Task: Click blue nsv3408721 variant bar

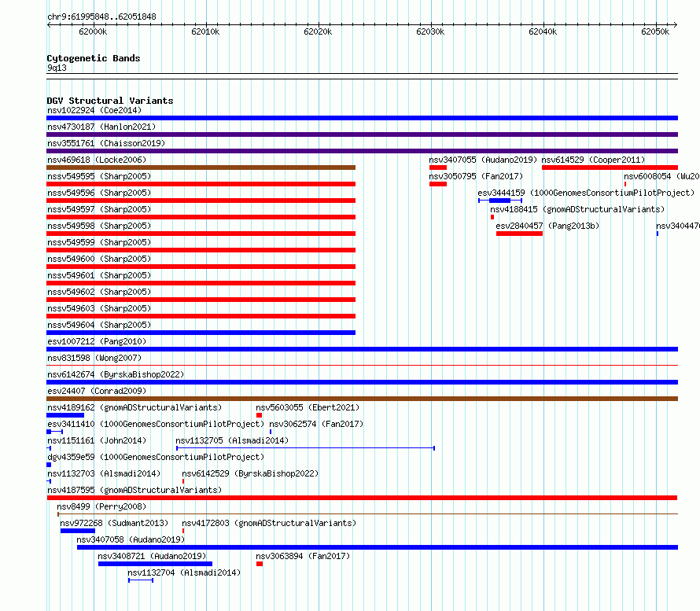Action: [156, 564]
